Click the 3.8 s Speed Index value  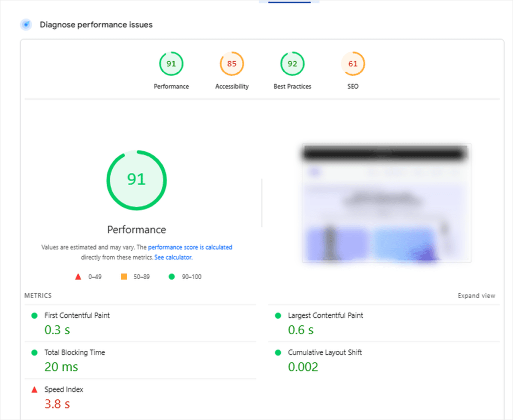point(57,404)
